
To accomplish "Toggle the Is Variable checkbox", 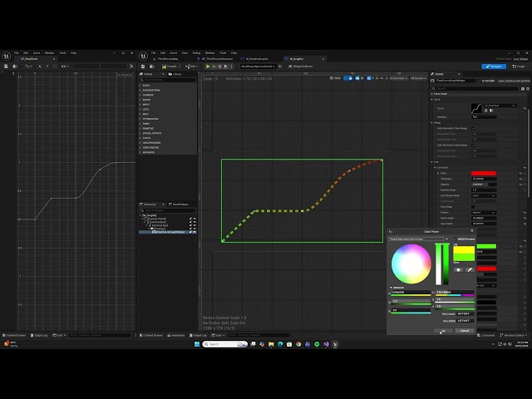I will [480, 81].
